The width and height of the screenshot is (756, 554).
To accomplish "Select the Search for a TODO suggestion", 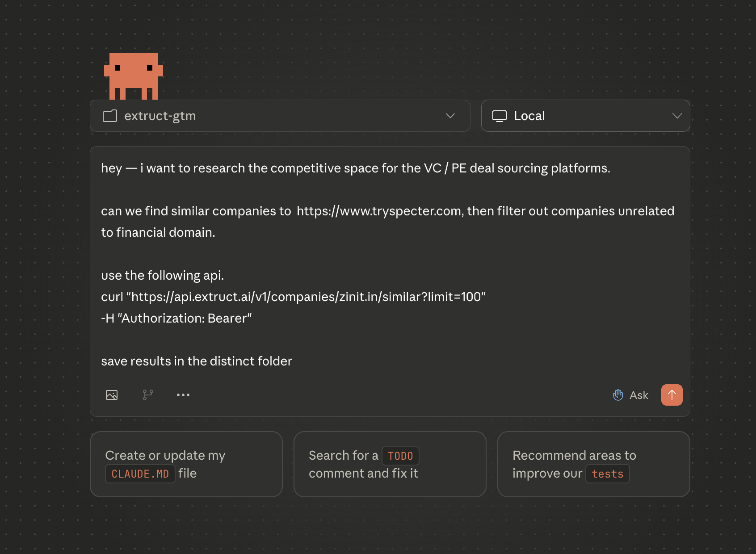I will [x=390, y=464].
